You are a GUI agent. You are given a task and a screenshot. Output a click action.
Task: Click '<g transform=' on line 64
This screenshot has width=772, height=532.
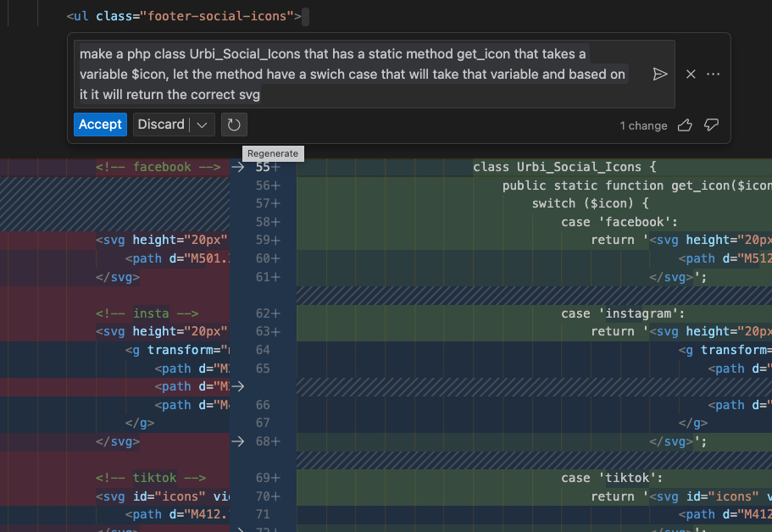[x=725, y=350]
